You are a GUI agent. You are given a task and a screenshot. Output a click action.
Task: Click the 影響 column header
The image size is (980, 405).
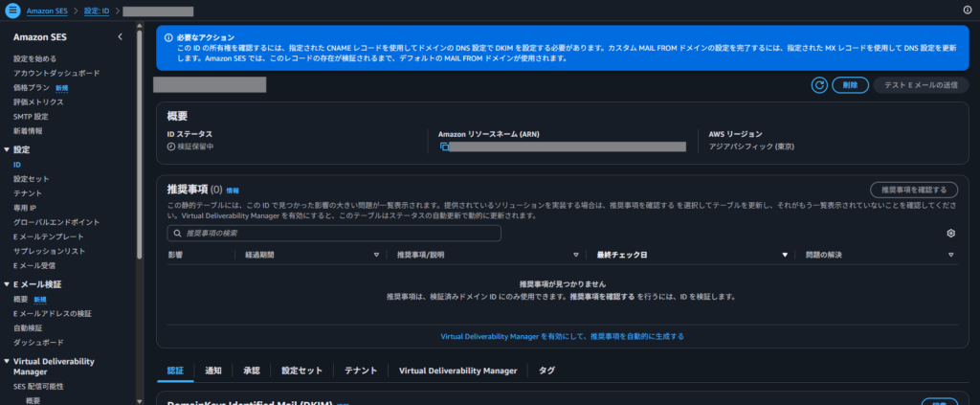(175, 255)
